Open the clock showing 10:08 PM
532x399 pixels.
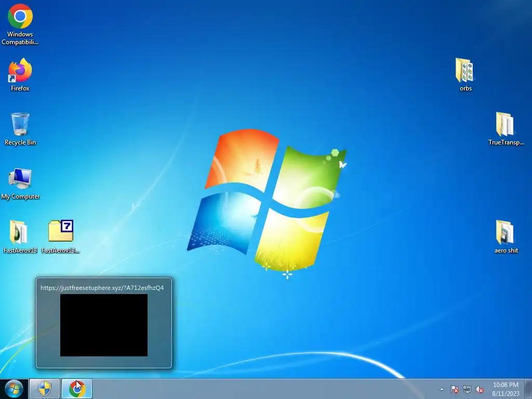coord(506,389)
